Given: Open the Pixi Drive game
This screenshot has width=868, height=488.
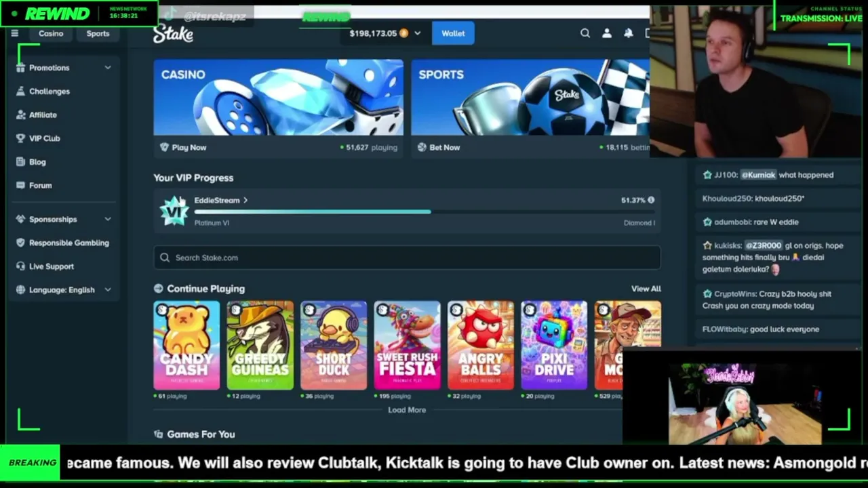Looking at the screenshot, I should point(554,346).
